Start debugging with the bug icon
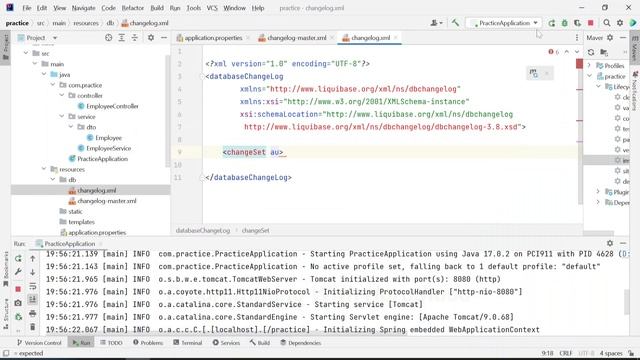 coord(564,23)
